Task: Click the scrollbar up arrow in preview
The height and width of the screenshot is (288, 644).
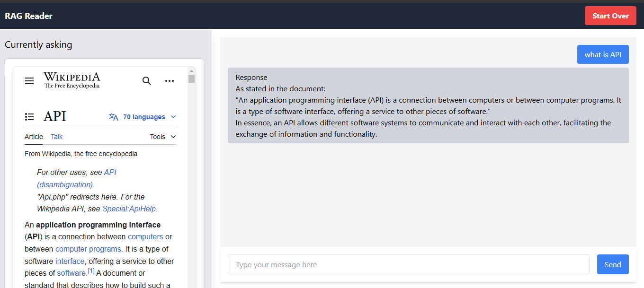Action: tap(191, 70)
